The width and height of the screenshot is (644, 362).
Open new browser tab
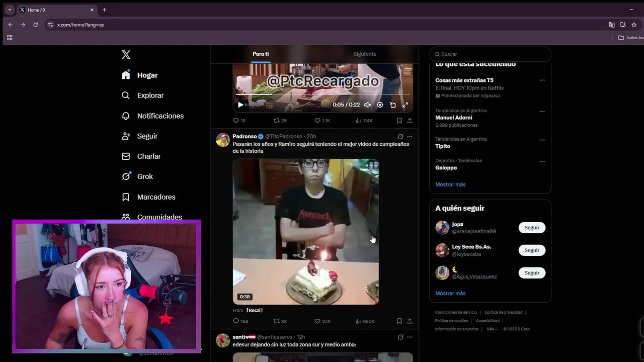[104, 10]
